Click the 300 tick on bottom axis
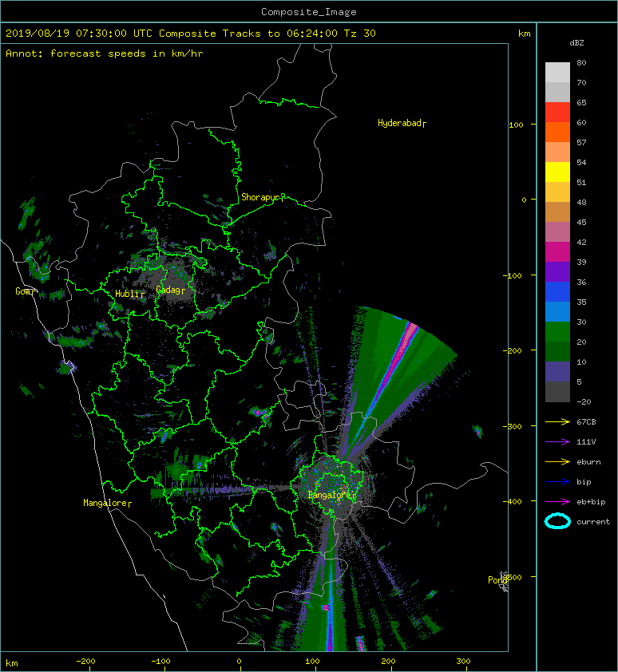The width and height of the screenshot is (618, 672). coord(463,662)
